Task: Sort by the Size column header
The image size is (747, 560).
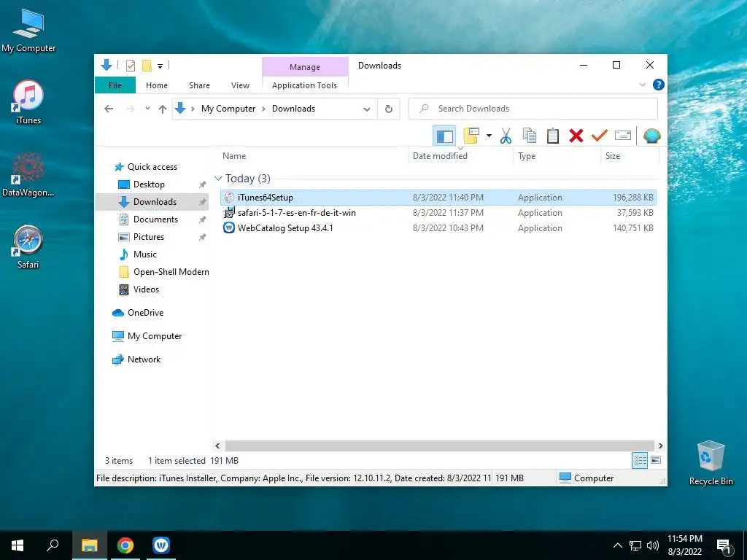Action: tap(630, 156)
